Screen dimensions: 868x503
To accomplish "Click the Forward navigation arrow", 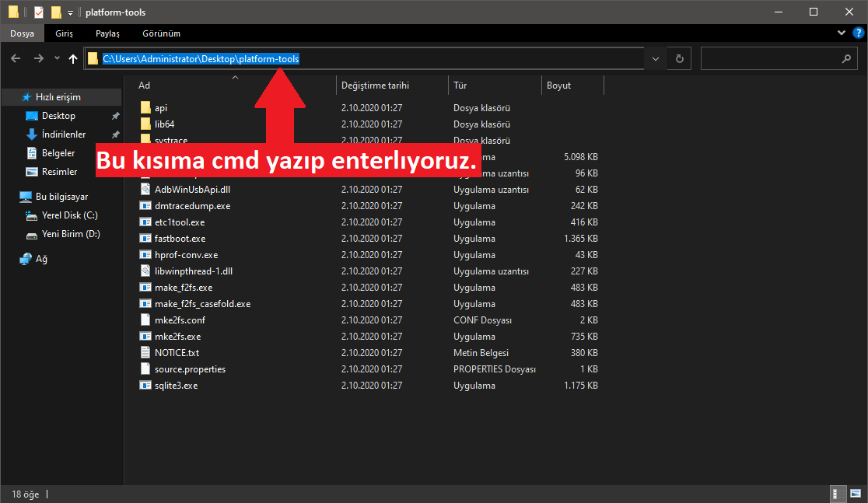I will coord(38,58).
